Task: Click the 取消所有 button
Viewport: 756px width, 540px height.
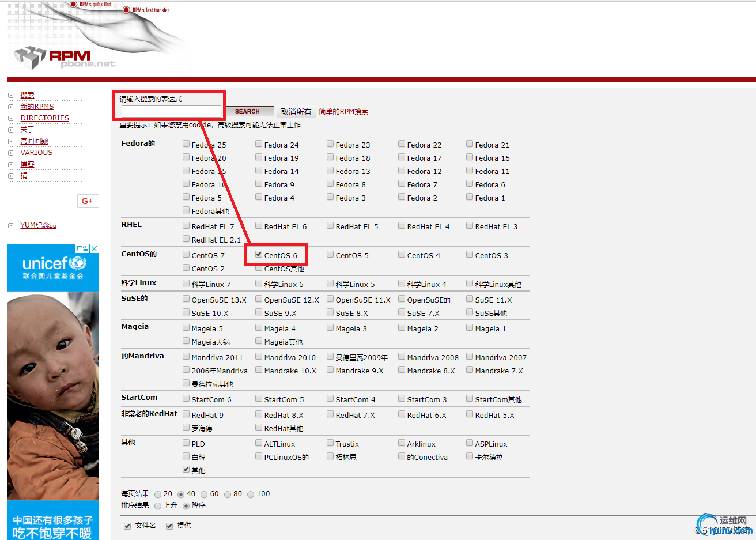Action: pyautogui.click(x=296, y=112)
